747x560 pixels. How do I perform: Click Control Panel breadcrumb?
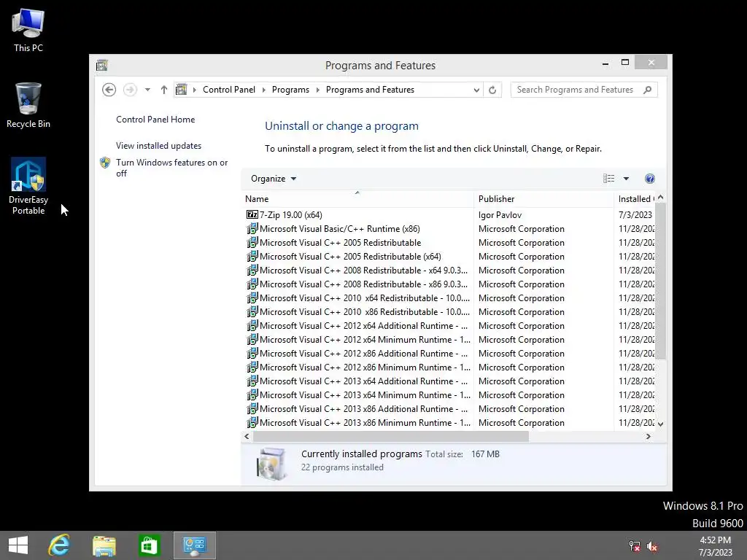point(229,90)
